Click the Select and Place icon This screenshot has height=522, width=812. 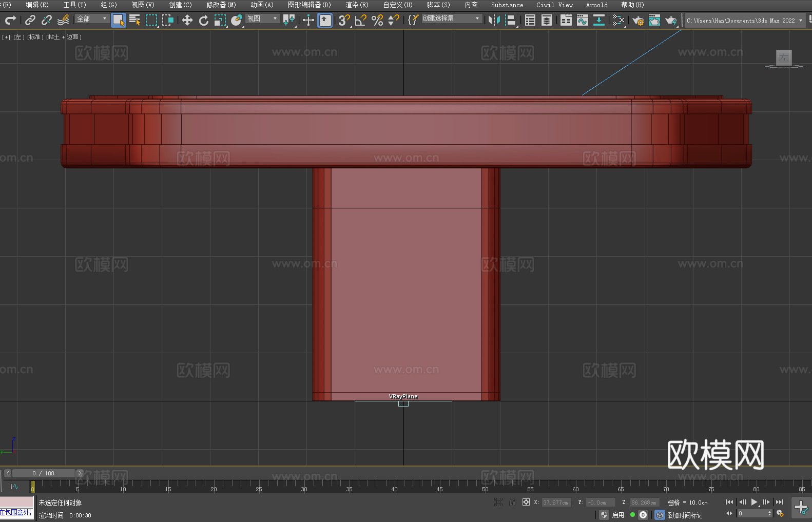coord(237,20)
